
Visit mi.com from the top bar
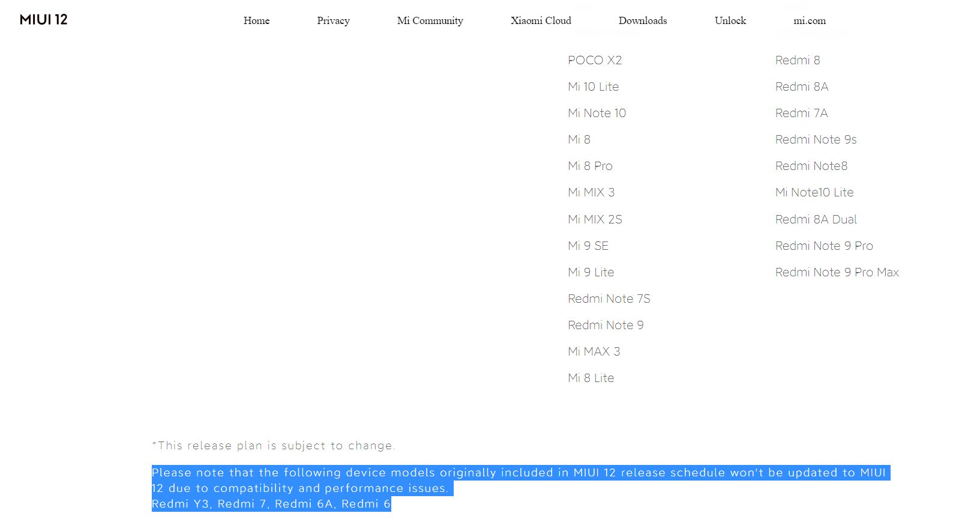pyautogui.click(x=810, y=20)
